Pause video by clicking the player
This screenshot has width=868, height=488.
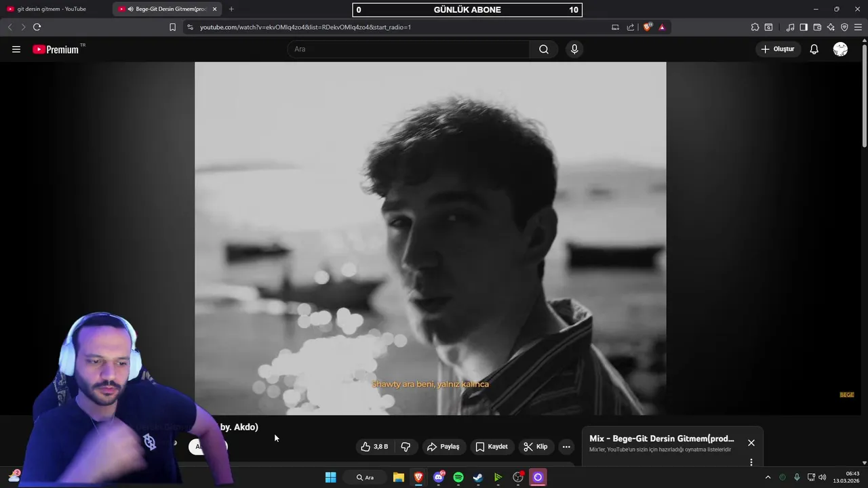(430, 238)
